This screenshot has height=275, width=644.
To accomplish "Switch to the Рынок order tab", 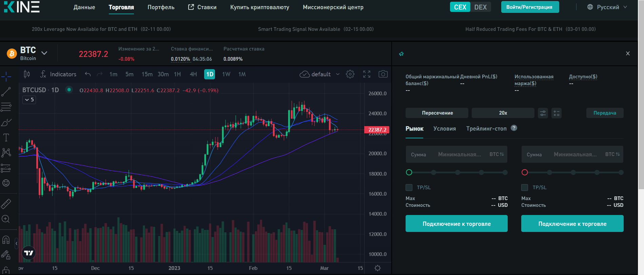I will (414, 129).
